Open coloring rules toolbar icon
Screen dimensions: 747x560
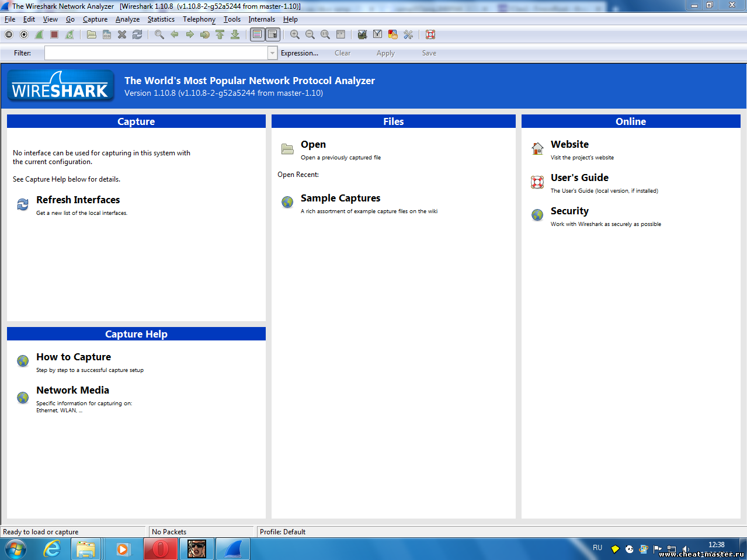click(x=393, y=34)
